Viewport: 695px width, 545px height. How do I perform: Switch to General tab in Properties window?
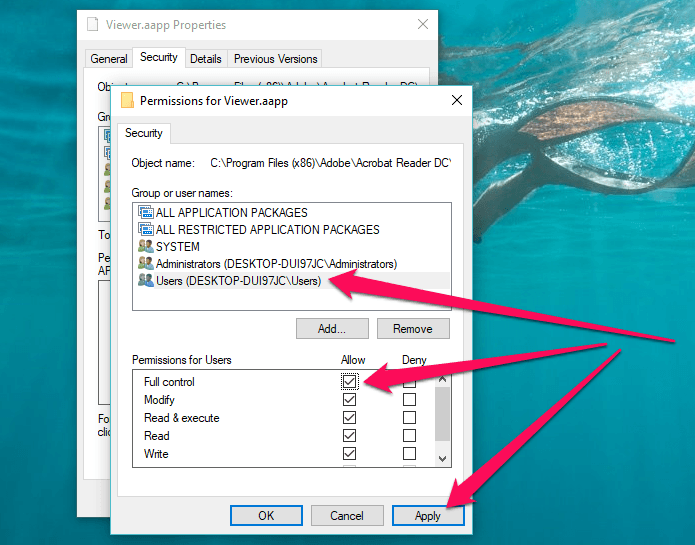pyautogui.click(x=109, y=58)
